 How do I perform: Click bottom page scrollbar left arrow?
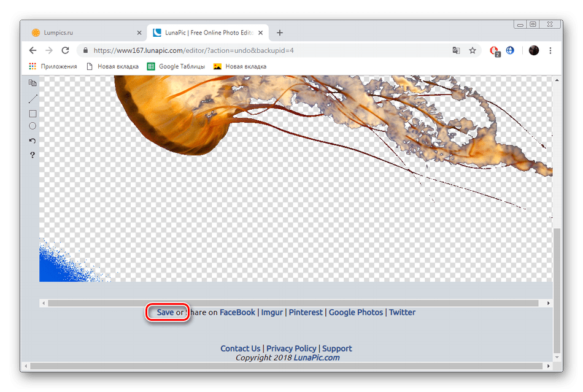pyautogui.click(x=26, y=366)
